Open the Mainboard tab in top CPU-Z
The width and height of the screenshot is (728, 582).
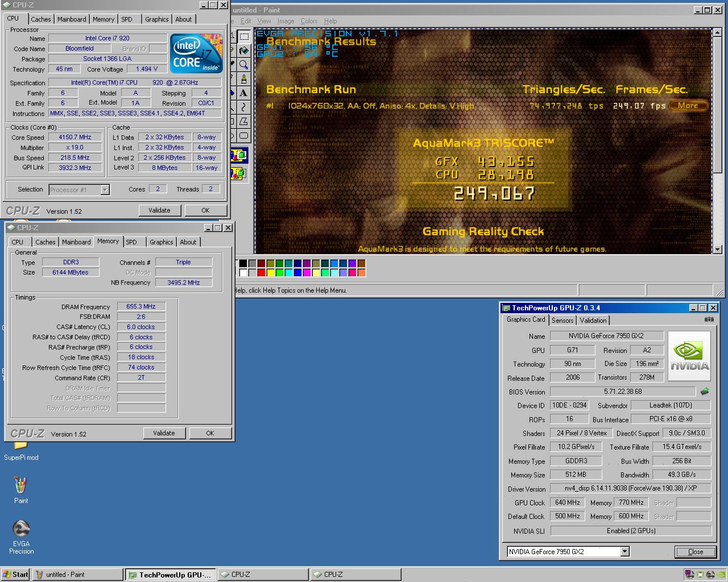coord(72,19)
